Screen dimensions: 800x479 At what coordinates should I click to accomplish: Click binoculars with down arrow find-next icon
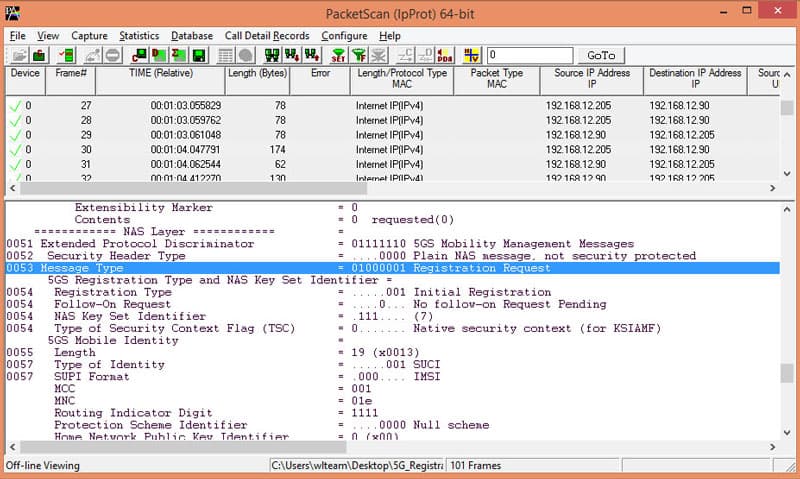tap(292, 55)
